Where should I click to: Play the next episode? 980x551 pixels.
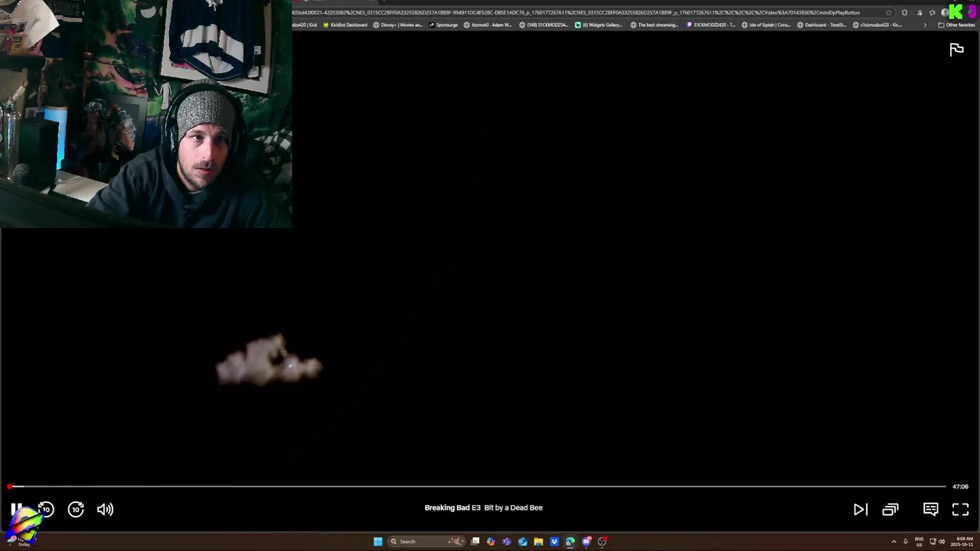pos(861,509)
